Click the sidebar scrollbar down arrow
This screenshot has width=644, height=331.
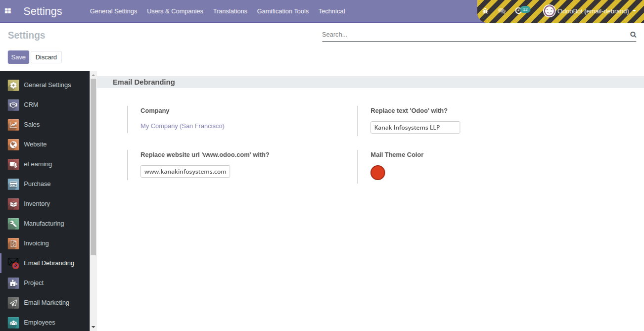93,327
